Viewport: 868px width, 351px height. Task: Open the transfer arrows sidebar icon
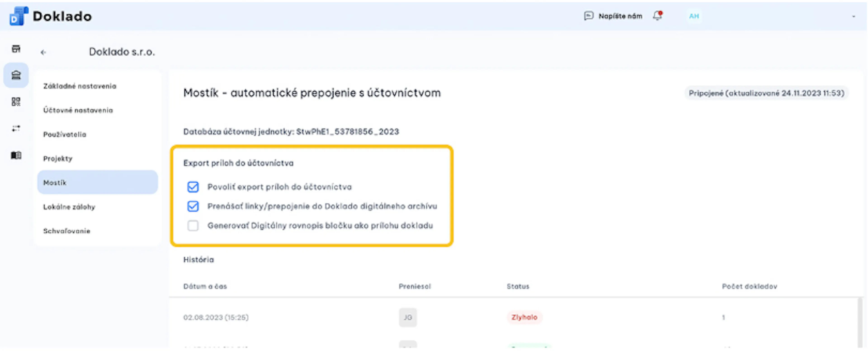[x=16, y=128]
